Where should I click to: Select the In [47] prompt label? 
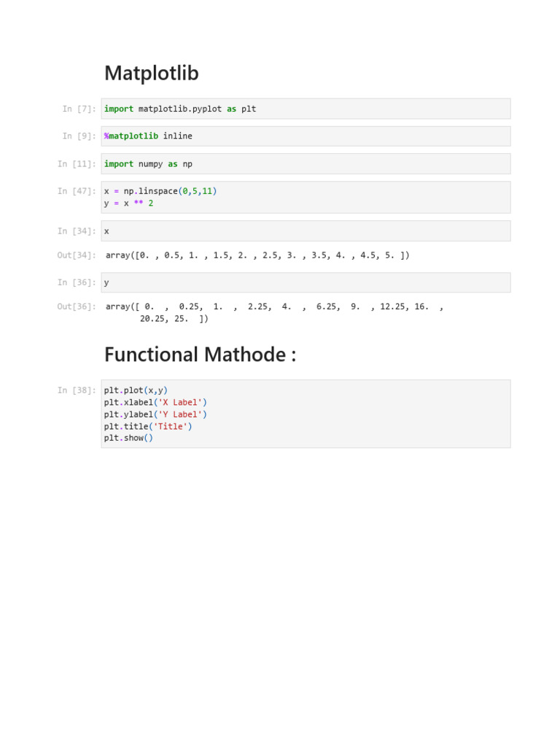coord(77,191)
